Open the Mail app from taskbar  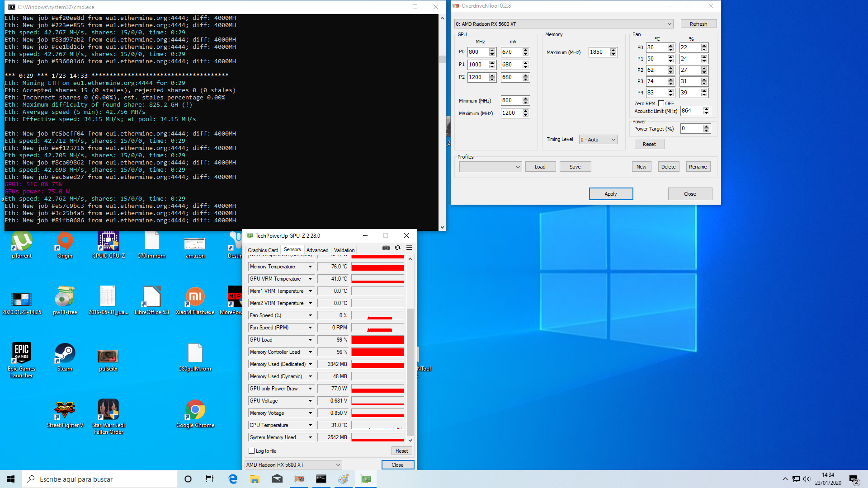(277, 479)
